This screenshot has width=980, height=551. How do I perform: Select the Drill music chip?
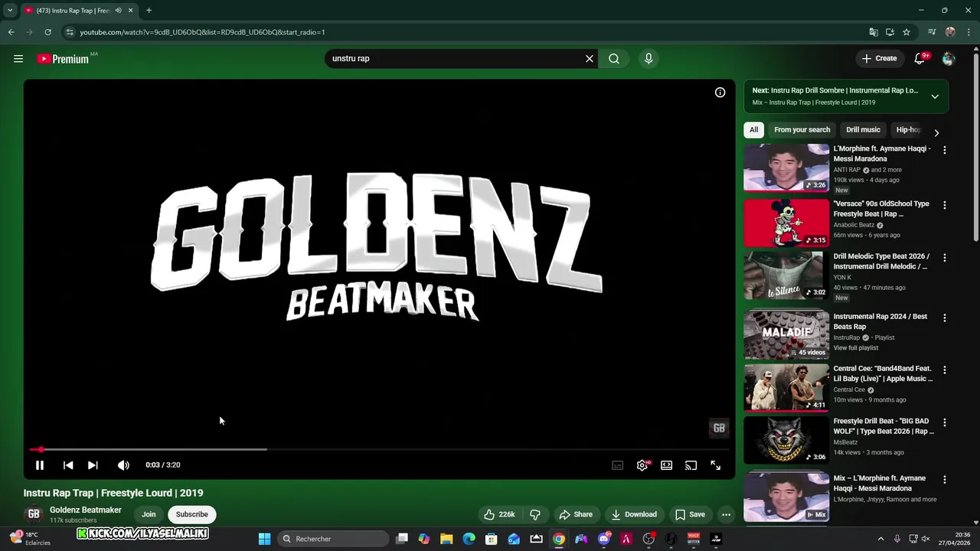coord(863,129)
